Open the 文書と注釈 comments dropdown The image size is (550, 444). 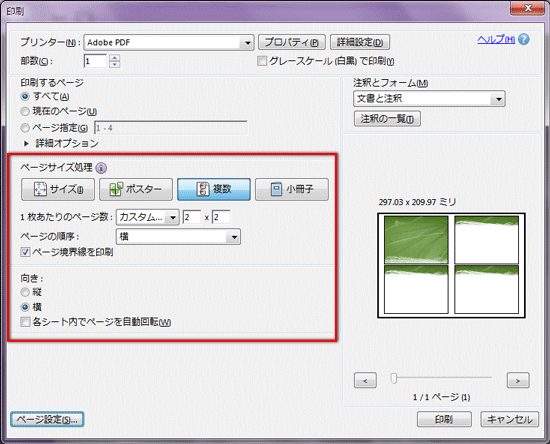point(429,99)
